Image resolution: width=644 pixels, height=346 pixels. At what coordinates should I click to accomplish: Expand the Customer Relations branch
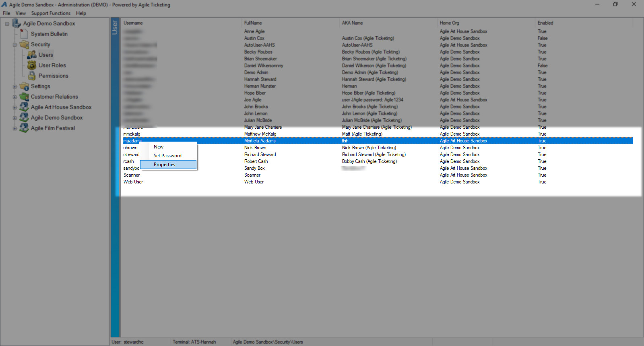pyautogui.click(x=14, y=97)
